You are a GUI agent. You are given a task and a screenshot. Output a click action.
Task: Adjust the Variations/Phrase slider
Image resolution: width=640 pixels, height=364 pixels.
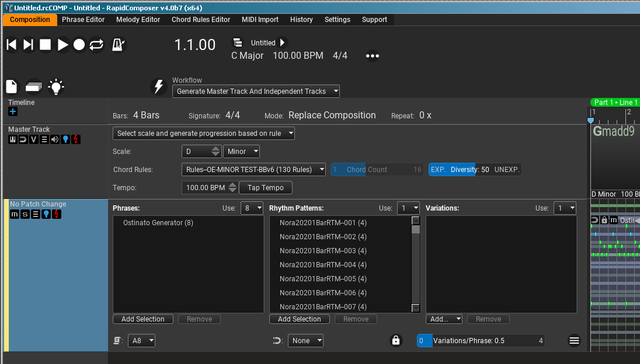coord(481,340)
